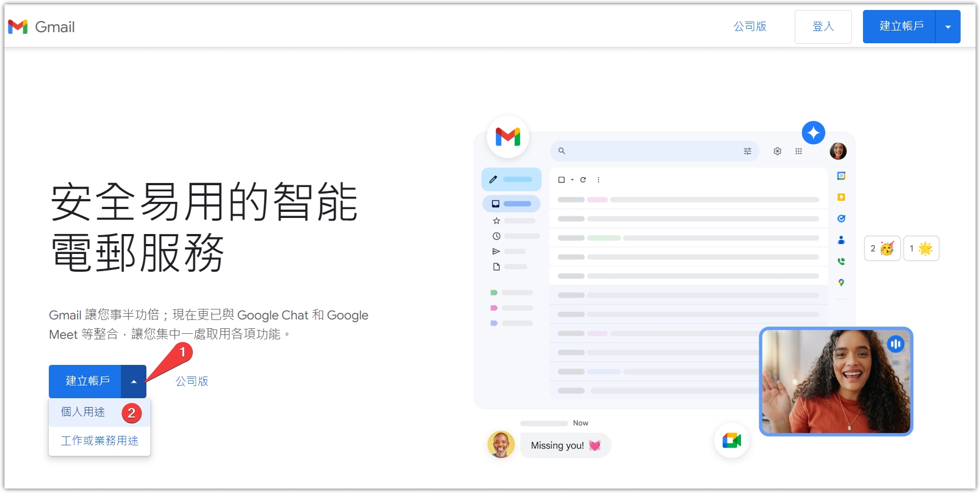980x493 pixels.
Task: Click the Google Meet camera icon
Action: (x=732, y=441)
